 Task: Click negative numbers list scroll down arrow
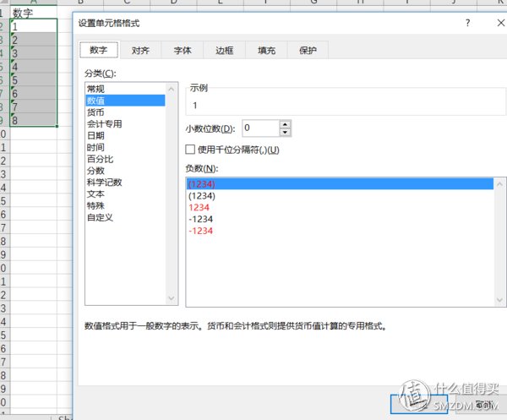499,300
